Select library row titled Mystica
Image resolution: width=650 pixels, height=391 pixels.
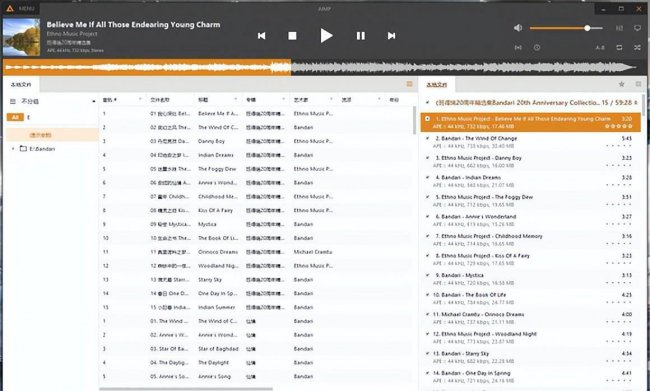click(x=255, y=224)
